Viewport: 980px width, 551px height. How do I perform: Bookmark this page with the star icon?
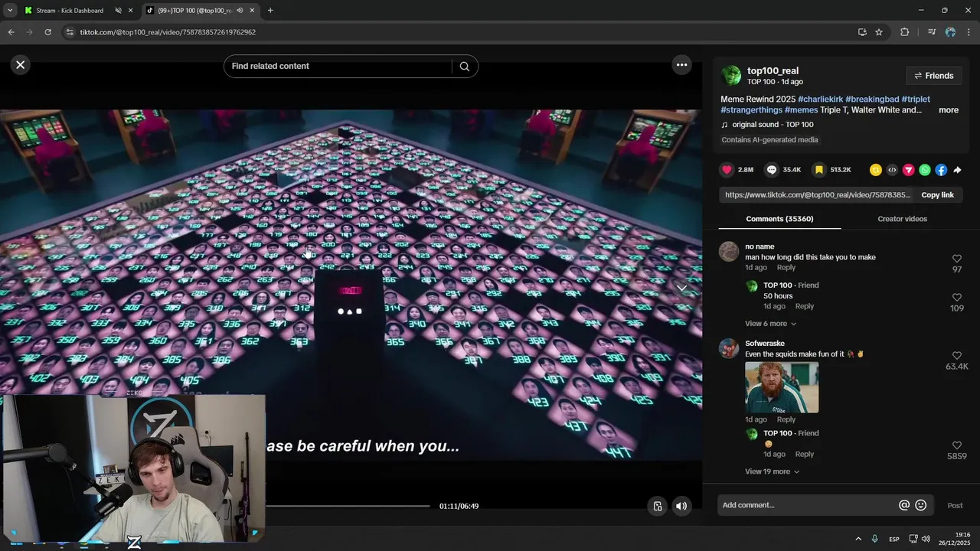(879, 32)
